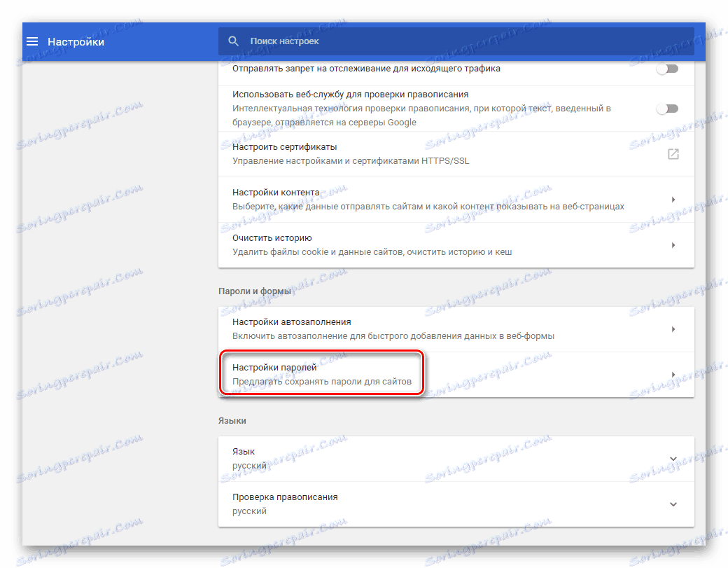
Task: Click the arrow next to 'Настройки автозаполнения'
Action: [x=673, y=329]
